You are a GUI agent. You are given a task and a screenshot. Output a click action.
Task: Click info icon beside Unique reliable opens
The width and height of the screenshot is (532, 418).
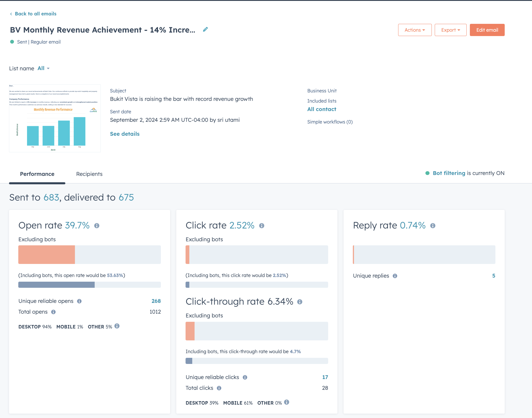pyautogui.click(x=79, y=301)
